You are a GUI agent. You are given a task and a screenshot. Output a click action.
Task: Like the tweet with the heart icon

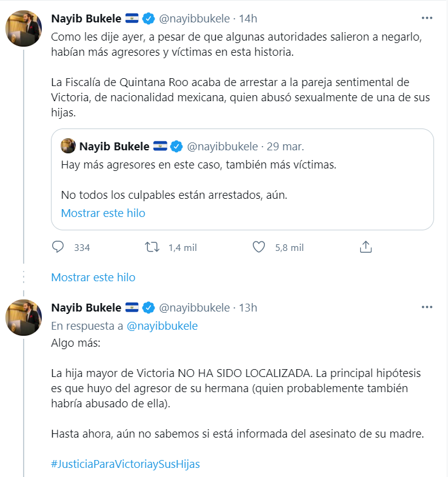point(259,247)
